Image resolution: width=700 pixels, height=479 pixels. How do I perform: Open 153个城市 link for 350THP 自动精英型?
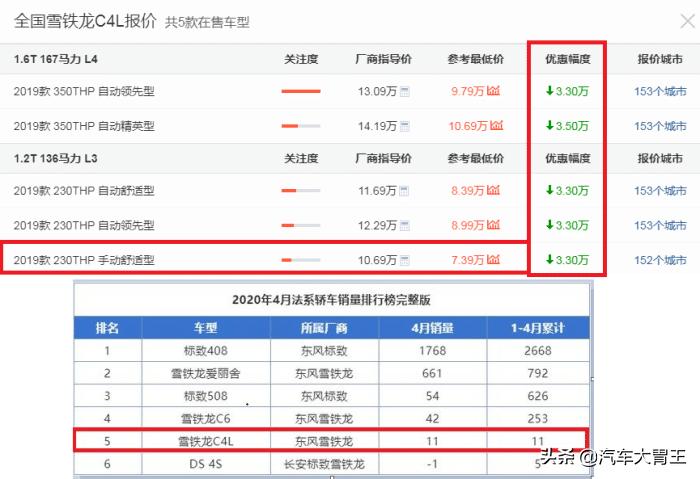click(x=660, y=126)
